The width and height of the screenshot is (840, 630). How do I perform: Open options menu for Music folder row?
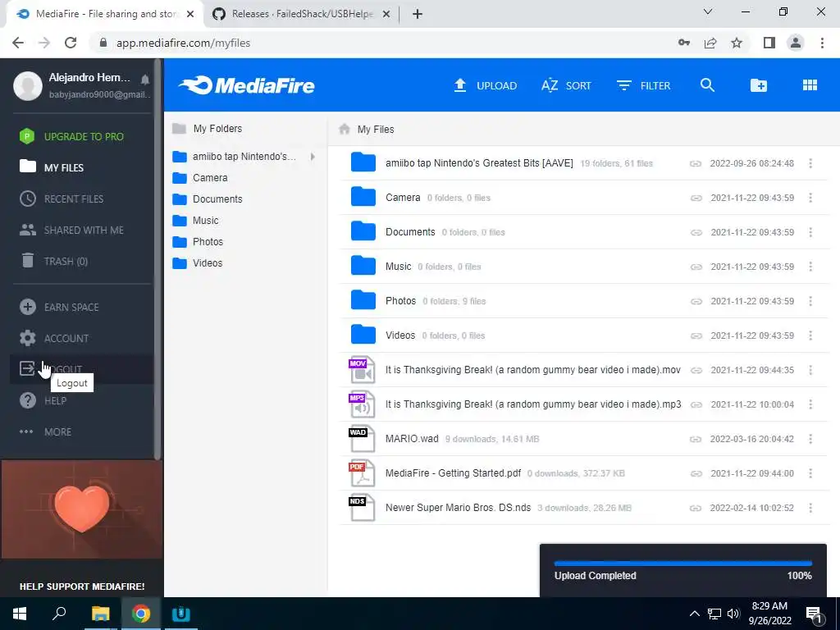(x=810, y=267)
